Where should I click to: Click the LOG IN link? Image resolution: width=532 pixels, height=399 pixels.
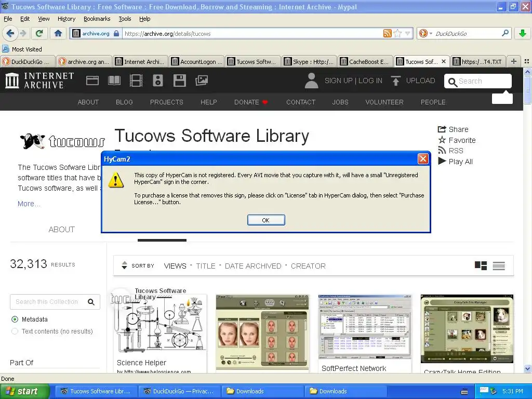pos(370,81)
